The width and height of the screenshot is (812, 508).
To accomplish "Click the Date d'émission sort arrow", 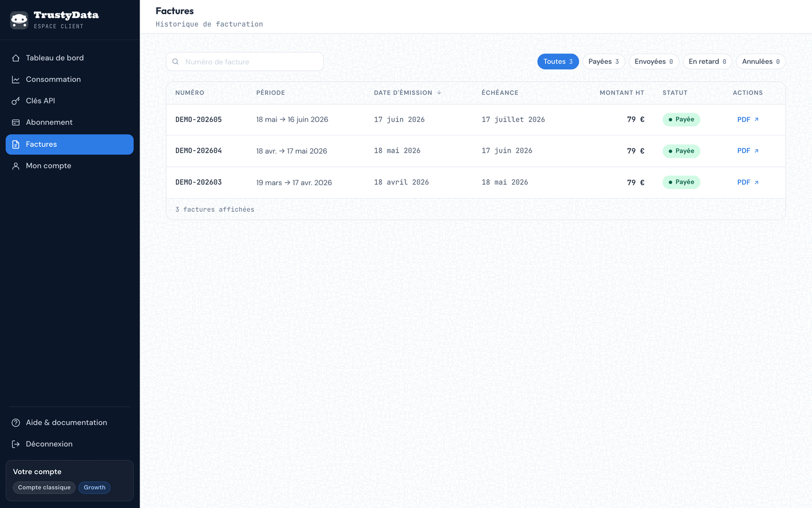I will (439, 93).
